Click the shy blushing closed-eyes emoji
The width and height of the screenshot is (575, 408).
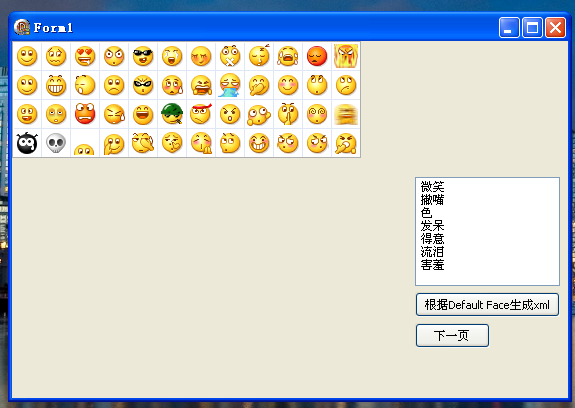pos(201,56)
